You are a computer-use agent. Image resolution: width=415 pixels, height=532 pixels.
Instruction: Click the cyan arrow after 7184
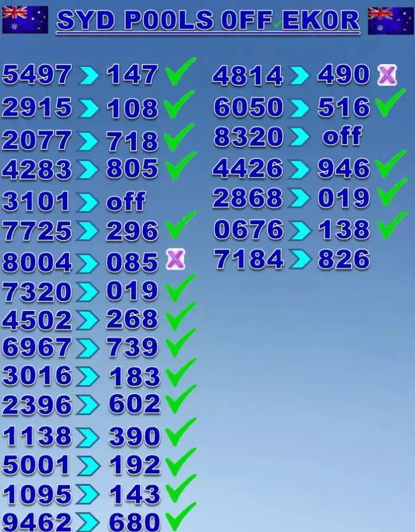click(x=301, y=259)
